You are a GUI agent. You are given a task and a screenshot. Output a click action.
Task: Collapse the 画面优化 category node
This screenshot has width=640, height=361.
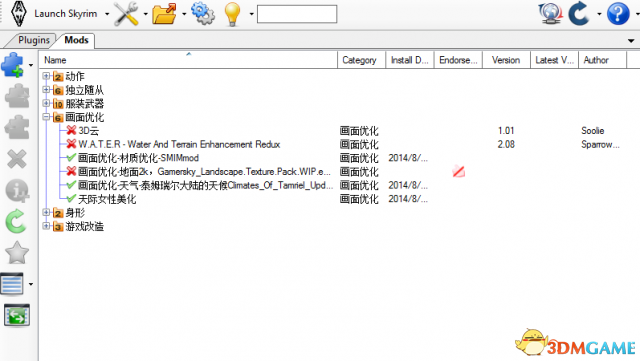point(46,117)
